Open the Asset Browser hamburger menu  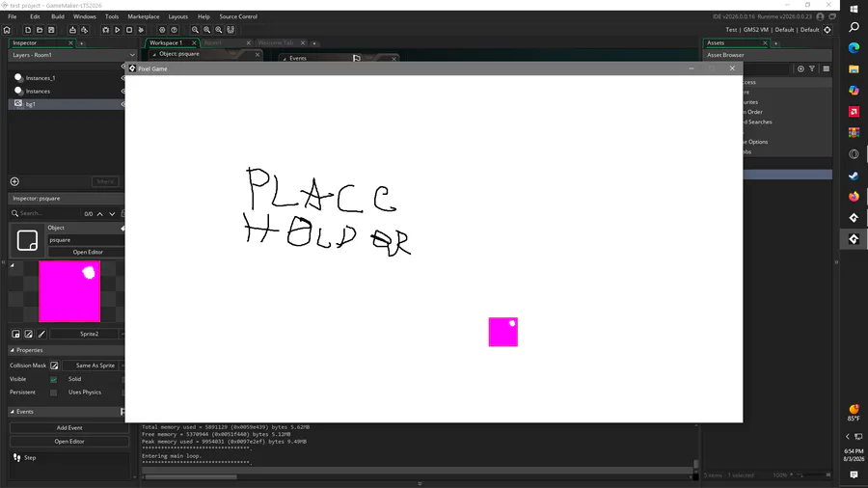tap(826, 68)
